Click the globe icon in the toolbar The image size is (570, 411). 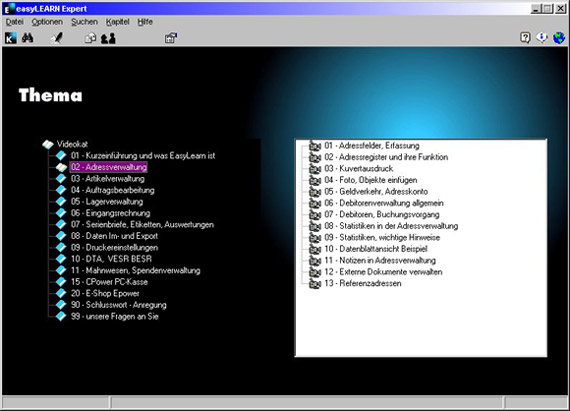pyautogui.click(x=559, y=37)
